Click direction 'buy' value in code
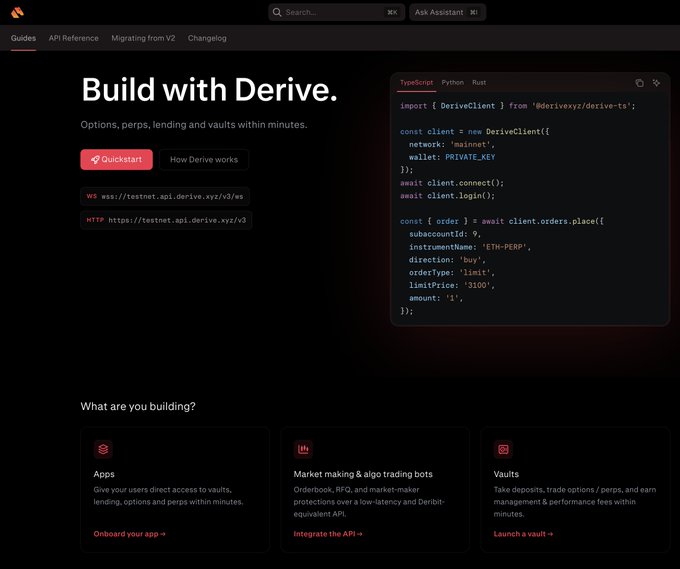Viewport: 680px width, 569px height. tap(471, 259)
